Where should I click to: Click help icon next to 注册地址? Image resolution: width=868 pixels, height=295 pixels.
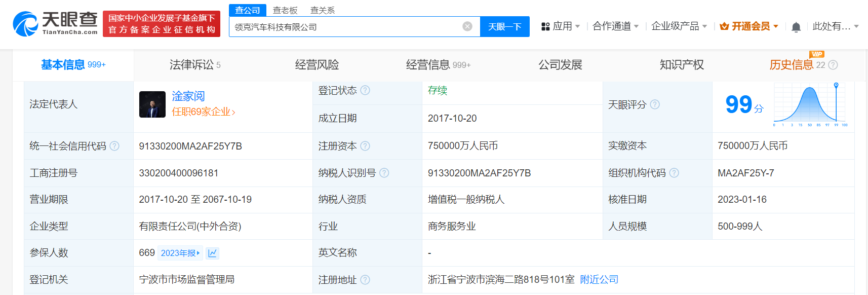(x=365, y=280)
